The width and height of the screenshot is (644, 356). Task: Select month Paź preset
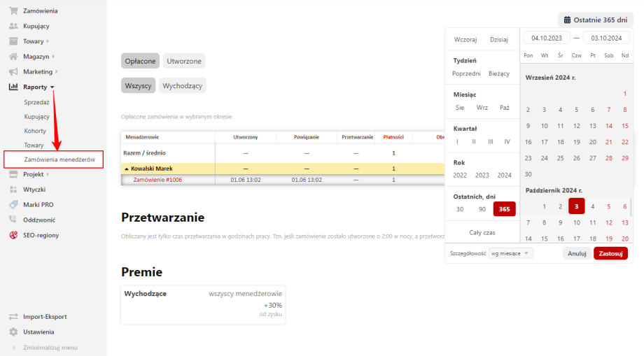505,108
